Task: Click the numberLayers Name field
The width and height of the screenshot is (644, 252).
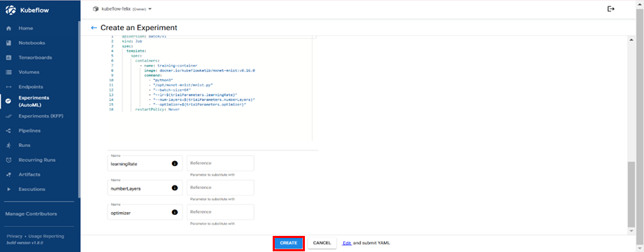Action: [x=145, y=188]
